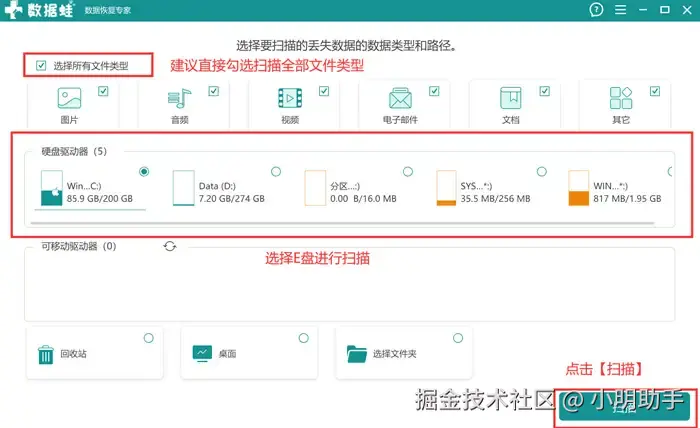The width and height of the screenshot is (700, 428).
Task: Click the hard drive list horizontal scrollbar
Action: click(x=342, y=223)
